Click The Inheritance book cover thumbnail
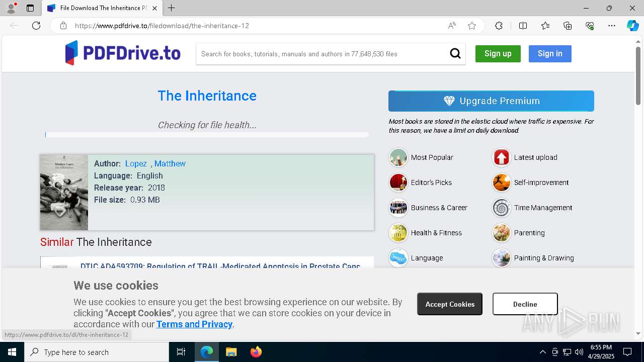This screenshot has width=644, height=362. click(64, 193)
